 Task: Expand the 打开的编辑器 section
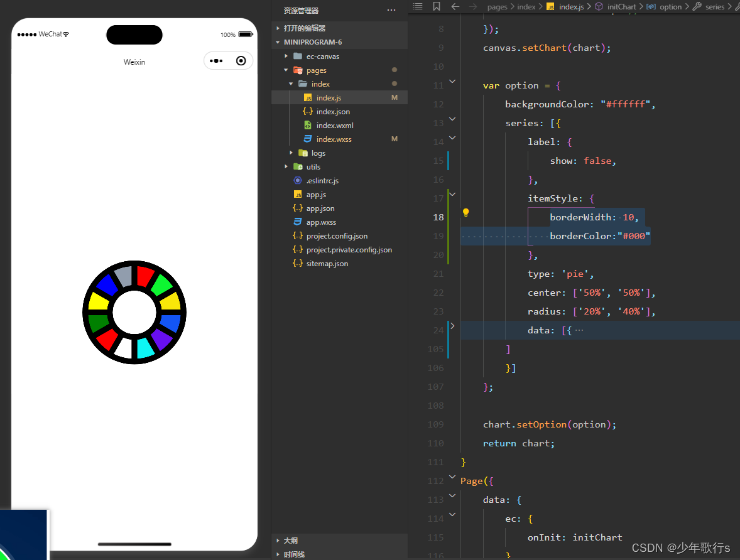pos(278,28)
